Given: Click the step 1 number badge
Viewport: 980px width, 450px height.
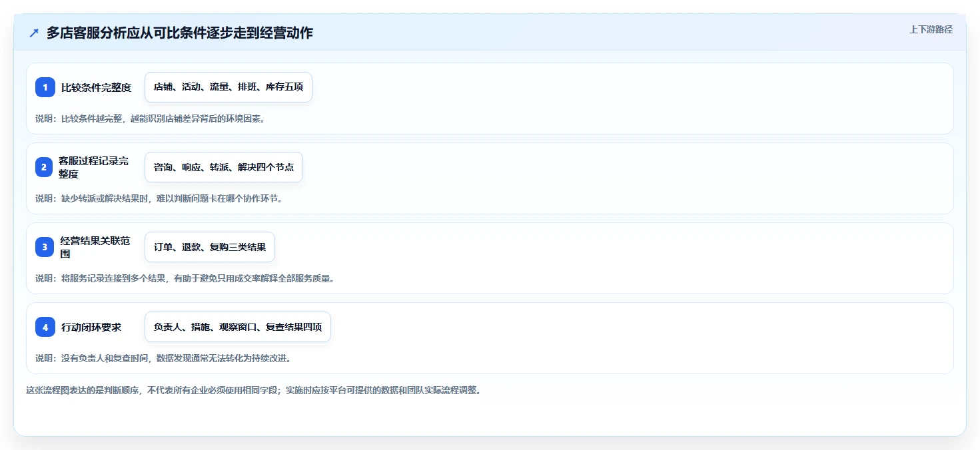Looking at the screenshot, I should (x=45, y=87).
